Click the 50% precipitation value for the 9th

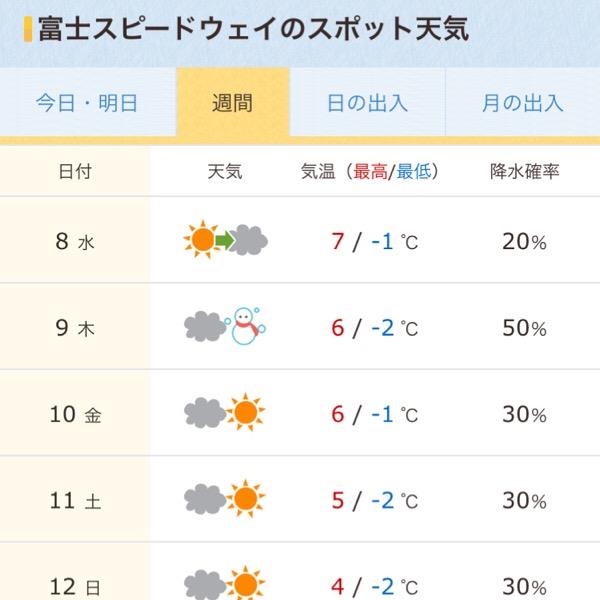[x=524, y=328]
